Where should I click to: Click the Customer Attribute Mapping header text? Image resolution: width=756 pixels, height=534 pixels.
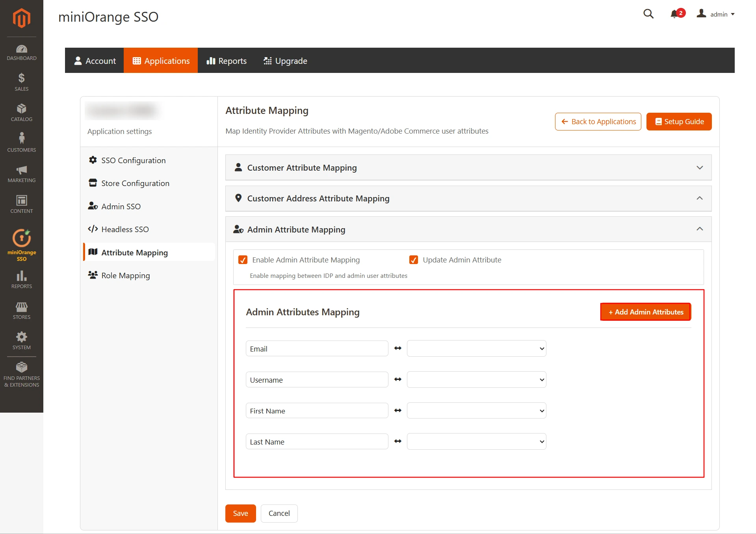click(302, 167)
